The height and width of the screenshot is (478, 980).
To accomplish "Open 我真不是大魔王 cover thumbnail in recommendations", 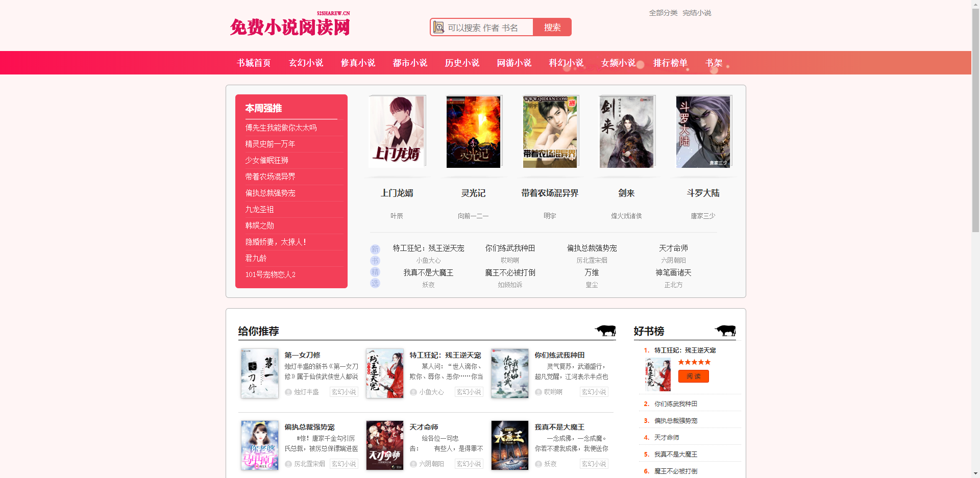I will pyautogui.click(x=510, y=445).
